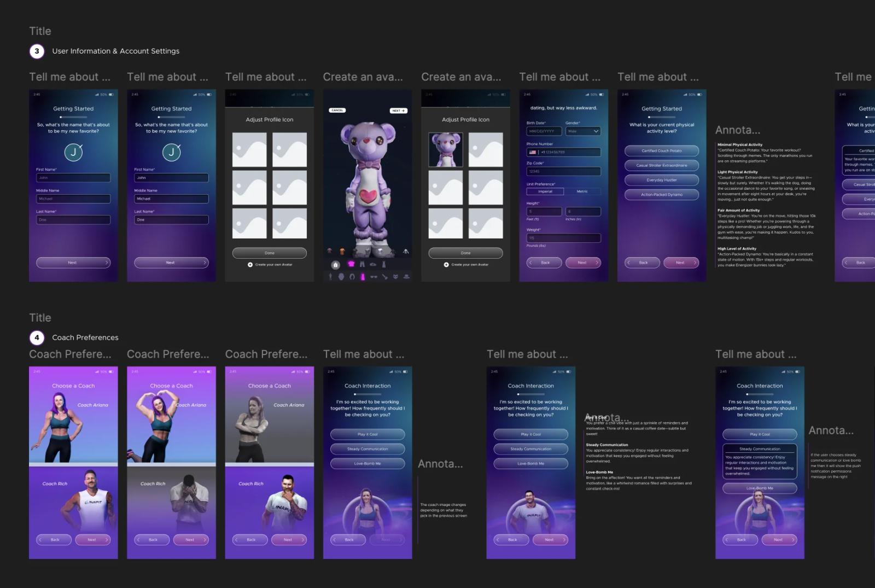Click the annotation about coach image changes
The image size is (875, 588).
[444, 510]
